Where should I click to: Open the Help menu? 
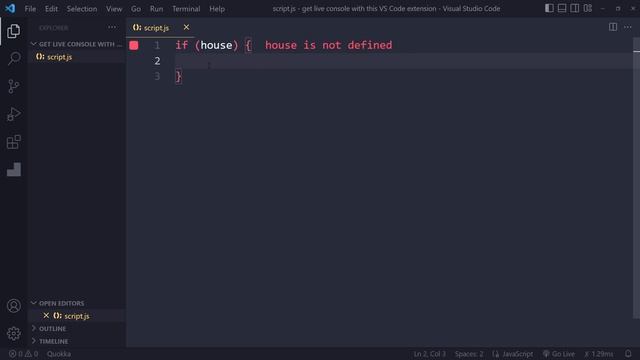tap(217, 9)
